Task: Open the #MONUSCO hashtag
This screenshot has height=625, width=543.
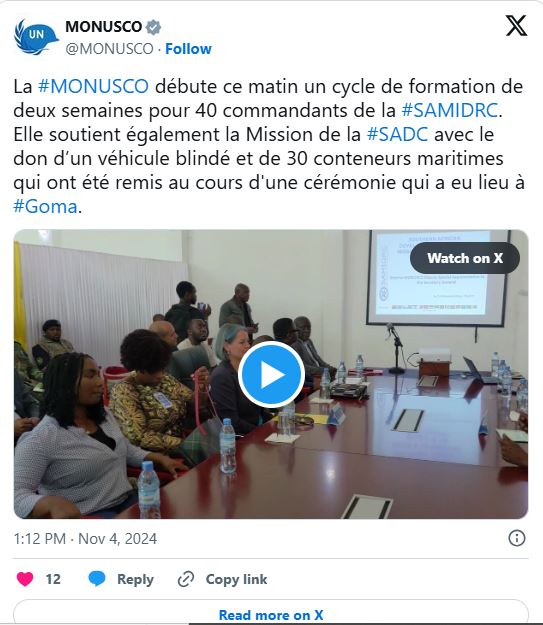Action: pos(93,86)
